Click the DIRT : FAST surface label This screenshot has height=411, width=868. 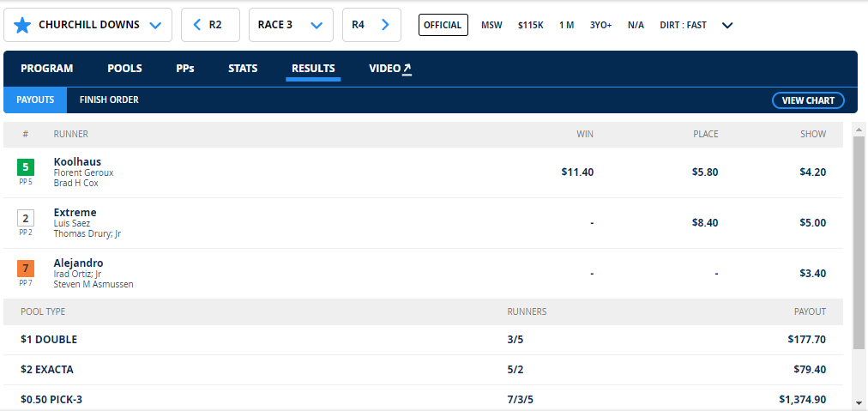click(x=683, y=25)
